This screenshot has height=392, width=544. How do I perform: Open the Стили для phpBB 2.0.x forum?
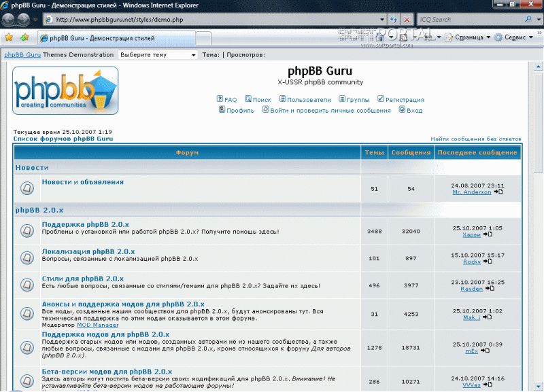[83, 279]
